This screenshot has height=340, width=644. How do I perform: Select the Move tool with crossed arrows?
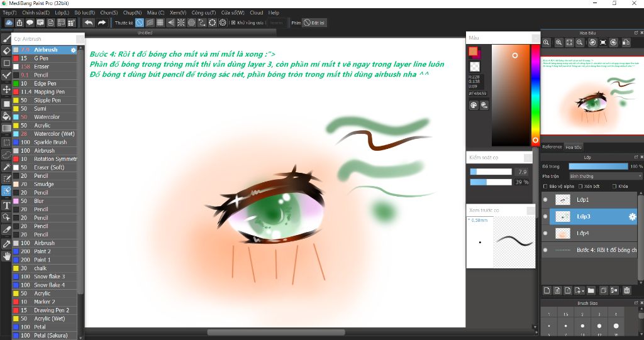tap(6, 89)
